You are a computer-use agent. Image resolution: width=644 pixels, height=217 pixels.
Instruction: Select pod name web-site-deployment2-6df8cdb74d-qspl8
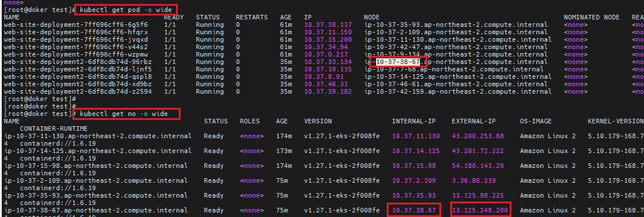click(78, 77)
